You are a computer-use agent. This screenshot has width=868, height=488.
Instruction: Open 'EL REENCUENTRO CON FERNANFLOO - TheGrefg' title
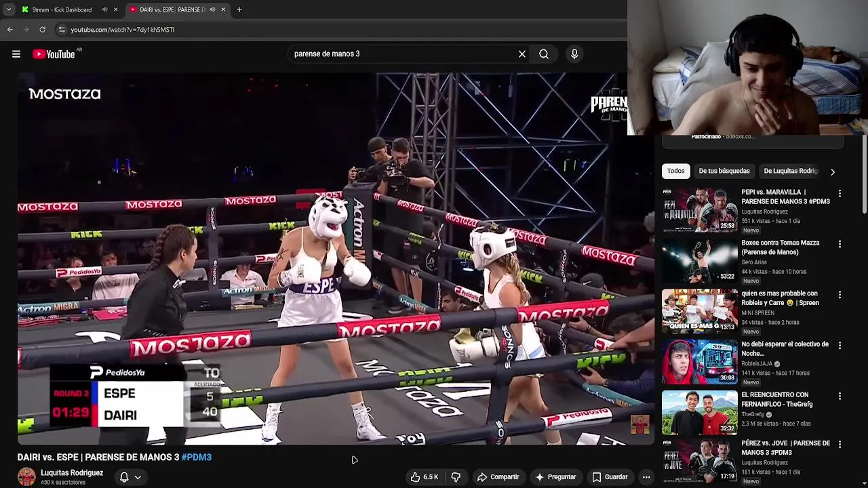click(776, 399)
